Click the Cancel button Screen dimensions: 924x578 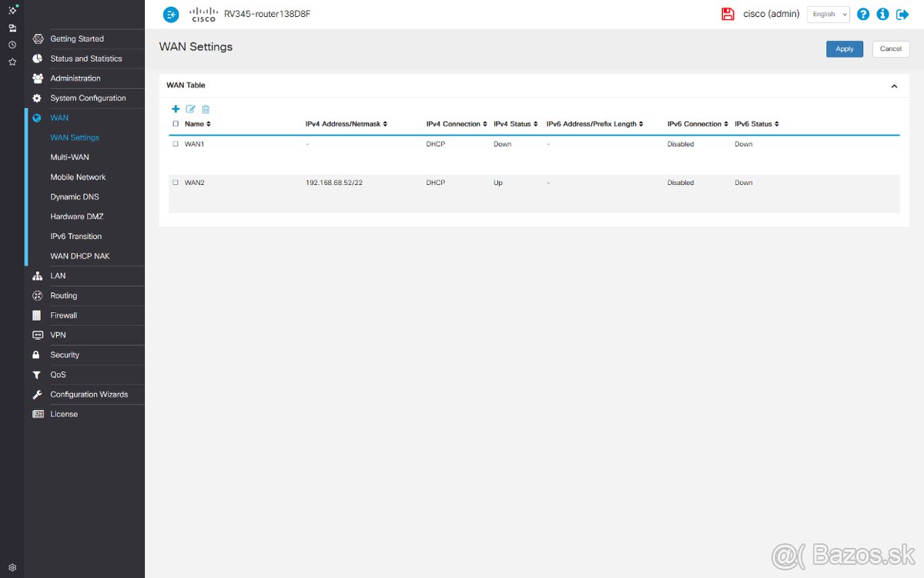coord(890,49)
